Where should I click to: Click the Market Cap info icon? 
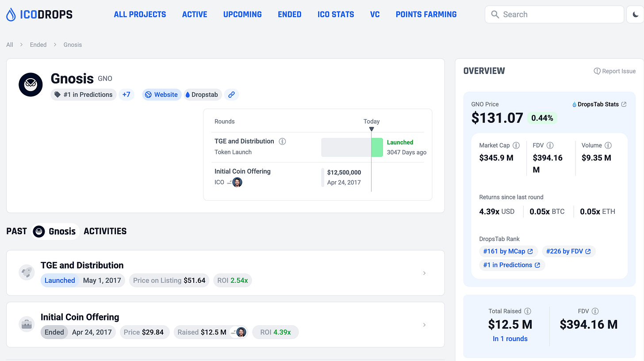point(516,145)
